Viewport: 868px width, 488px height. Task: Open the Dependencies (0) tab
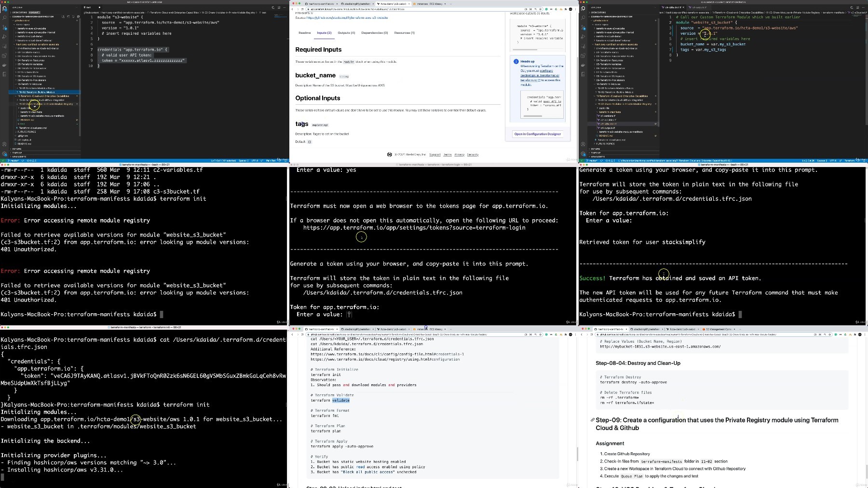click(x=375, y=33)
